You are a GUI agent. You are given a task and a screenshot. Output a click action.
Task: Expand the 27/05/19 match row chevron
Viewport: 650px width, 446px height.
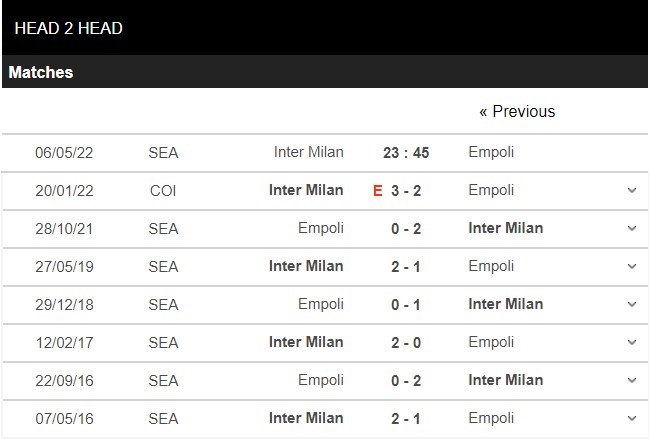pos(632,266)
